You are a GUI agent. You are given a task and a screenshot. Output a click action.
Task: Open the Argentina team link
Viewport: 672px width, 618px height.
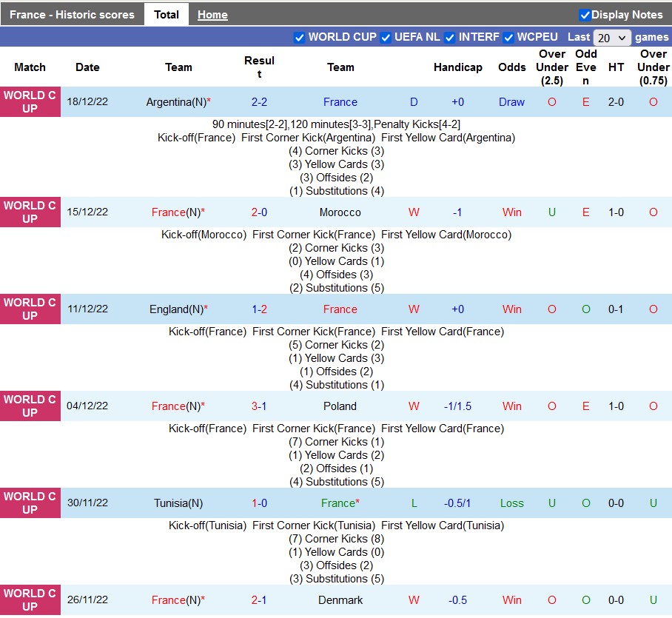174,102
